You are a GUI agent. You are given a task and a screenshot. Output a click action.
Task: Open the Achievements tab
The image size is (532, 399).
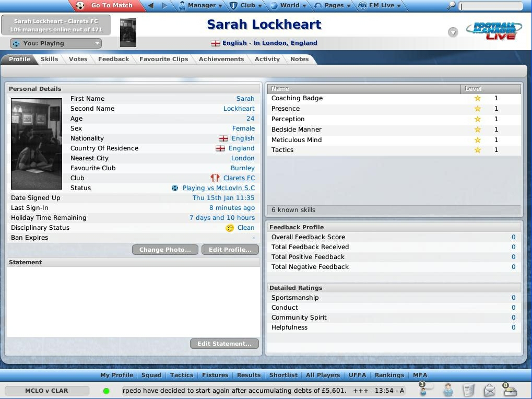coord(221,59)
